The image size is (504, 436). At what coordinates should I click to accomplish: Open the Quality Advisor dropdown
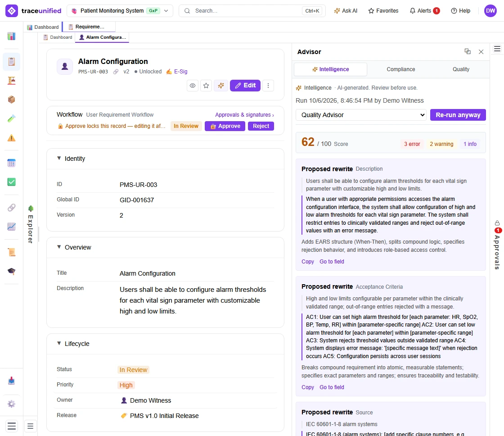361,115
